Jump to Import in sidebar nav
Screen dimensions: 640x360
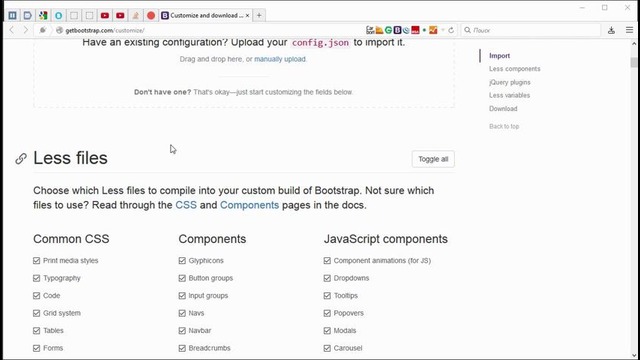click(500, 56)
